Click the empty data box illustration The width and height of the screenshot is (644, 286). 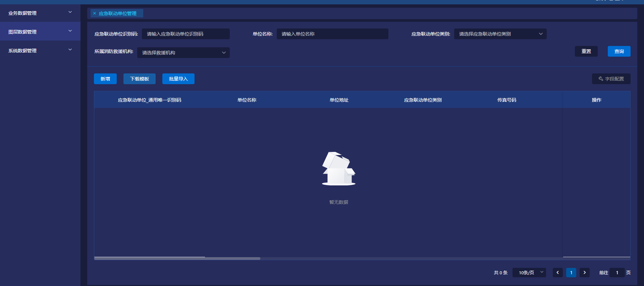point(338,169)
